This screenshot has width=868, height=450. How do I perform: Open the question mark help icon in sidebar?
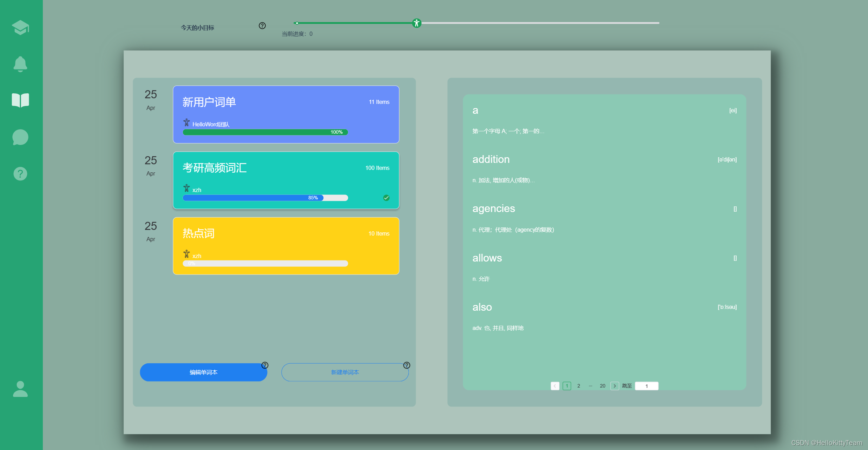tap(20, 174)
